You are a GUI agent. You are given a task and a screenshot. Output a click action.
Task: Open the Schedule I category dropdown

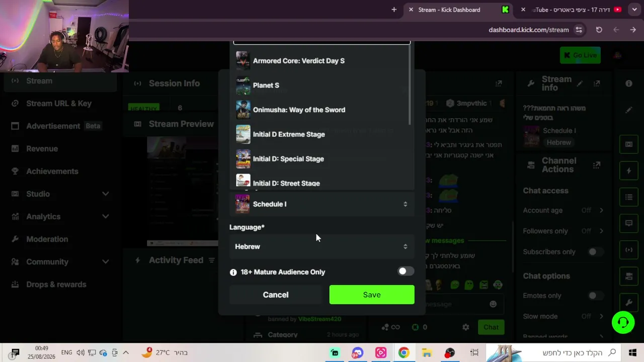tap(321, 204)
